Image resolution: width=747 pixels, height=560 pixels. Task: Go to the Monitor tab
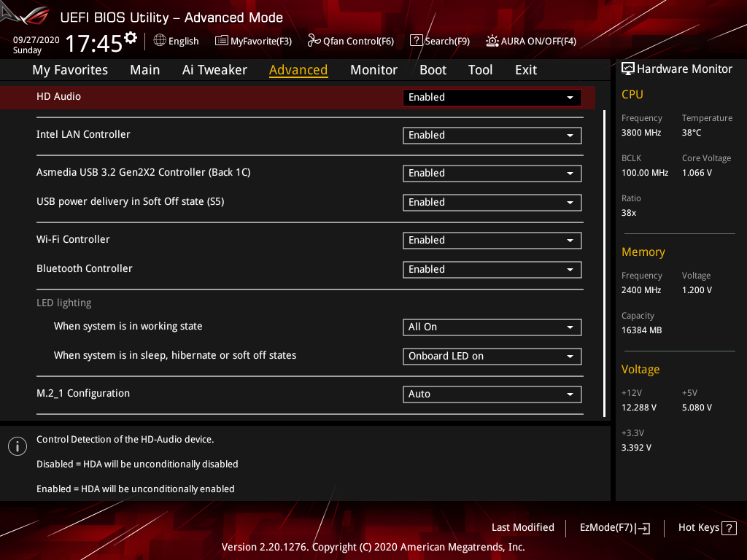tap(373, 70)
